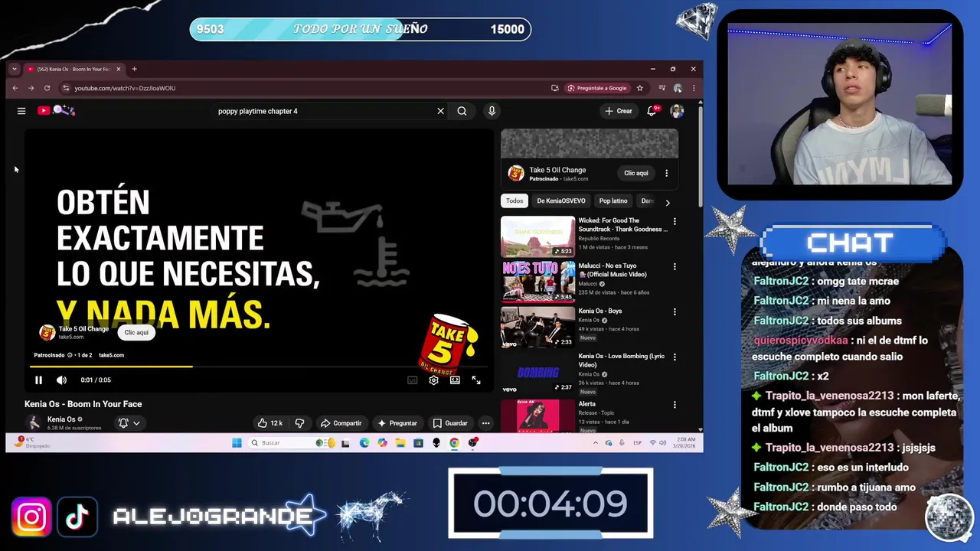980x551 pixels.
Task: Open File Explorer from the taskbar
Action: [x=400, y=443]
